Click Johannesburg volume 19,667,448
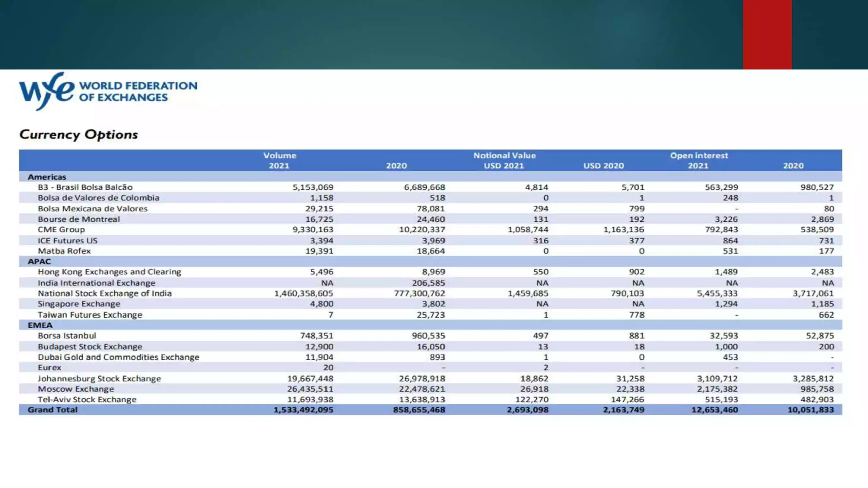 pyautogui.click(x=310, y=379)
